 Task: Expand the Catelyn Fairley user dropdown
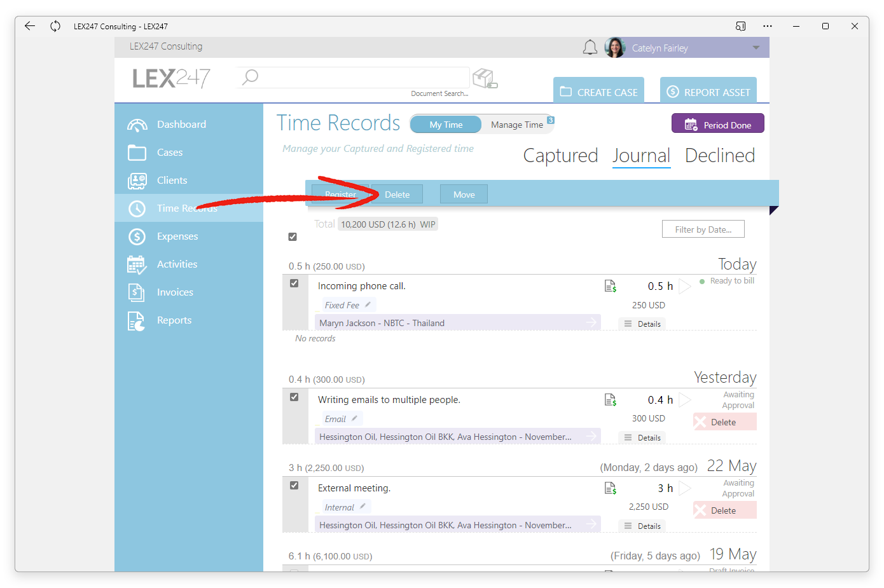tap(756, 48)
